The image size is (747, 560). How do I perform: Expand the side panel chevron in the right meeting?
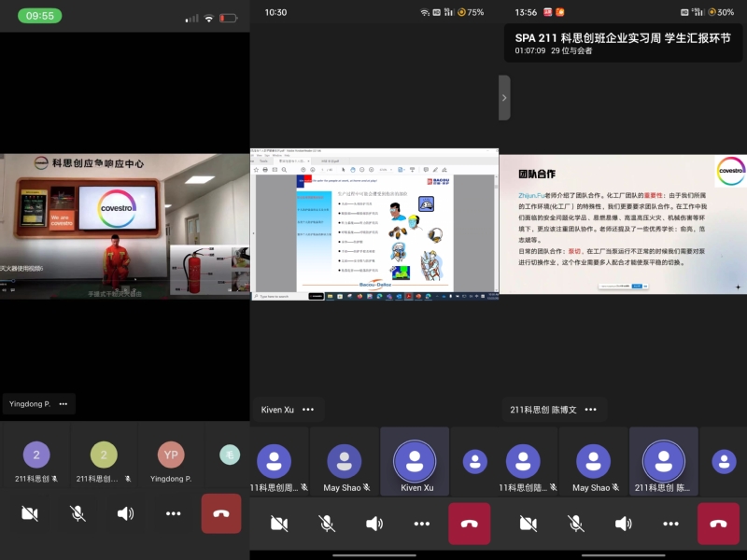[x=504, y=97]
